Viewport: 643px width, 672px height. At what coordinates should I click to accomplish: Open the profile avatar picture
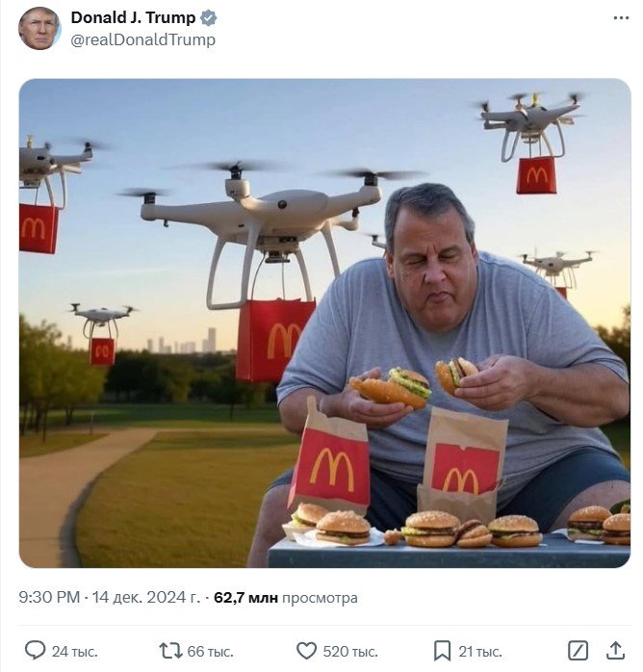coord(39,28)
